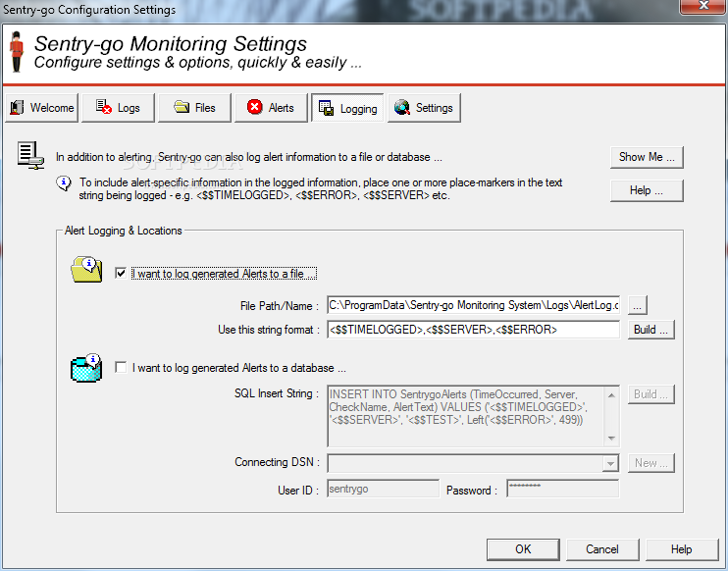Switch to the Logs tab
The width and height of the screenshot is (728, 571).
[x=118, y=108]
